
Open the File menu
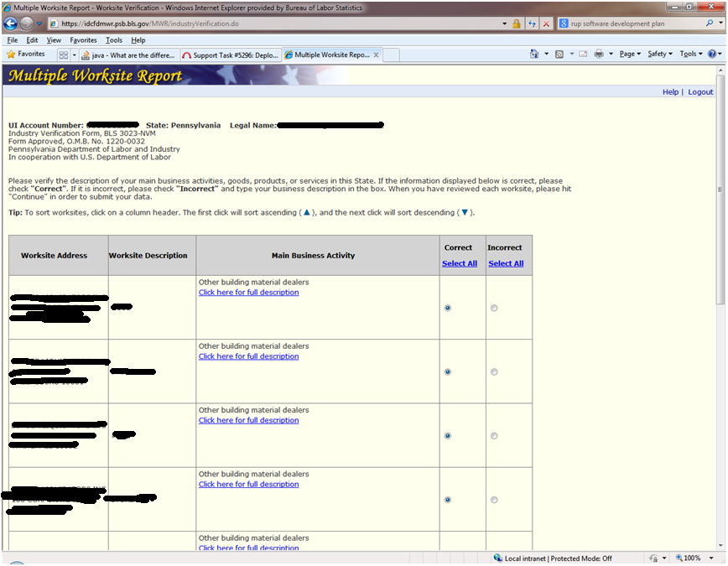point(13,40)
